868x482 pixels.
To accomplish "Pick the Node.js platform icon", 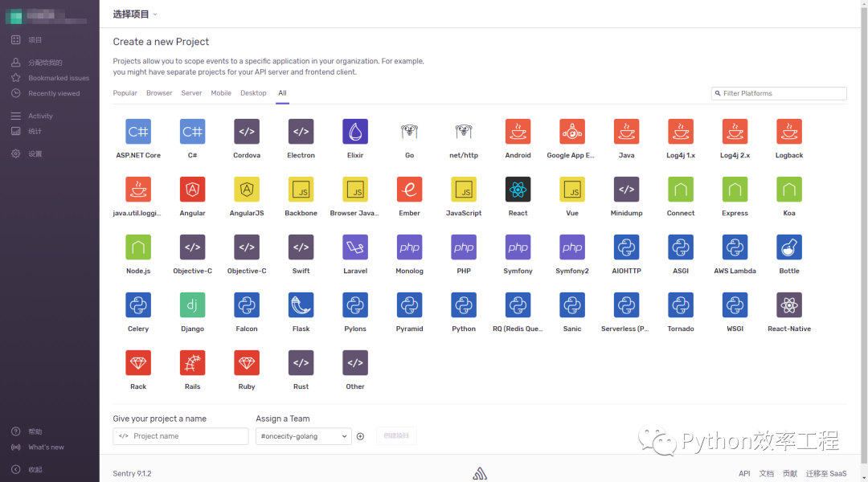I will click(138, 247).
